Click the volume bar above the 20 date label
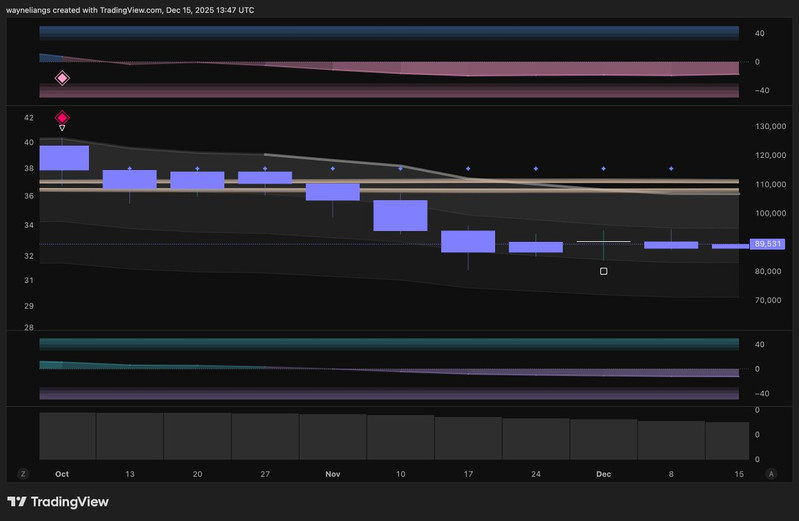This screenshot has height=521, width=799. 197,436
